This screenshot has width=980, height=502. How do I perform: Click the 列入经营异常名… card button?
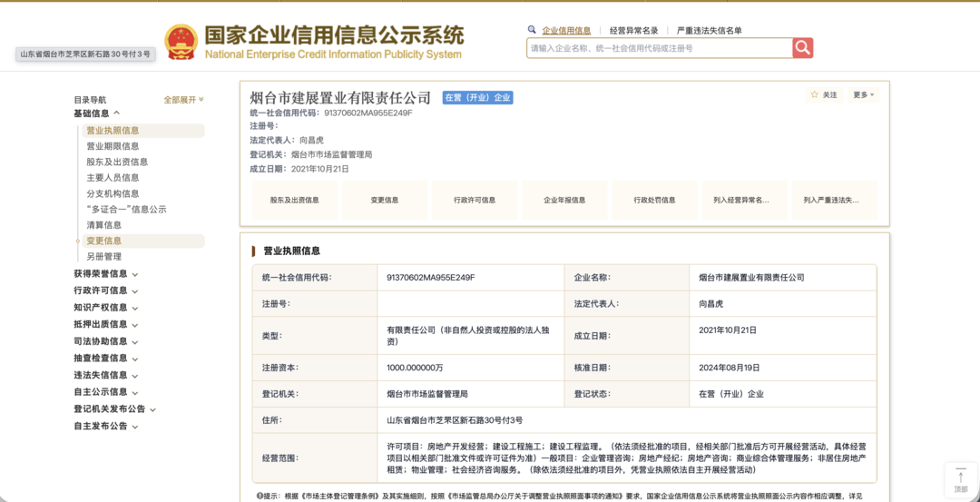coord(744,200)
